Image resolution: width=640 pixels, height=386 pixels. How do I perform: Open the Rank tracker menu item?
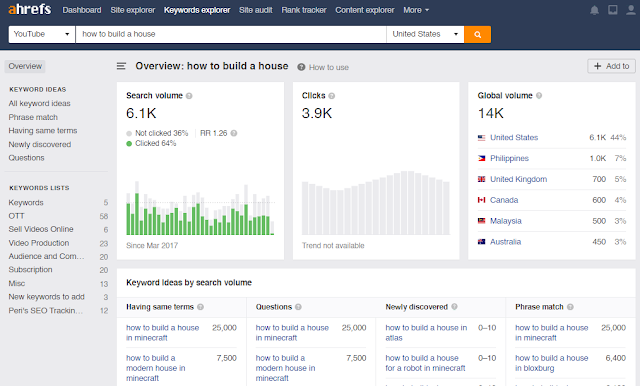[304, 10]
